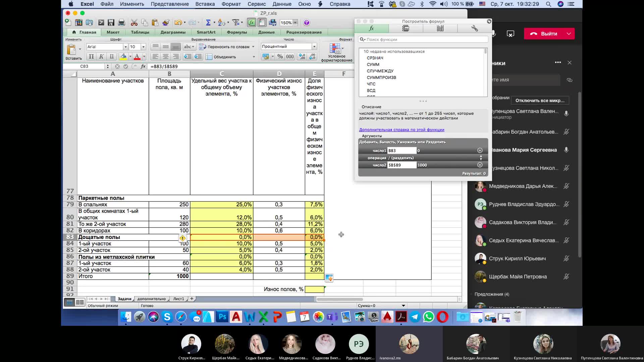Click Отключить все микр... button
The height and width of the screenshot is (362, 644).
[x=540, y=101]
